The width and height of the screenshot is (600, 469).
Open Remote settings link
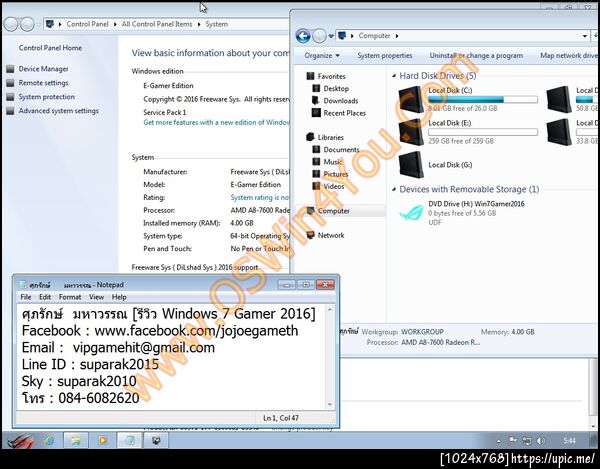[x=43, y=83]
